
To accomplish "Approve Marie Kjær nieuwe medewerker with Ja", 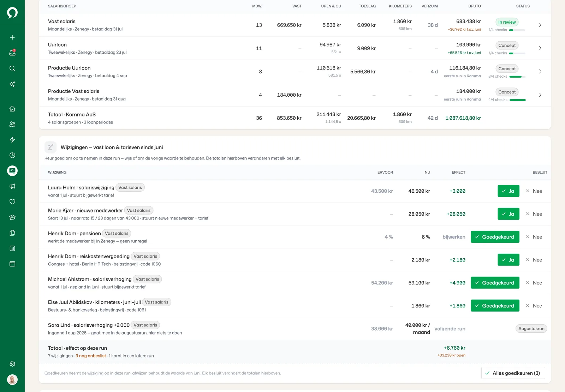I will pyautogui.click(x=509, y=214).
